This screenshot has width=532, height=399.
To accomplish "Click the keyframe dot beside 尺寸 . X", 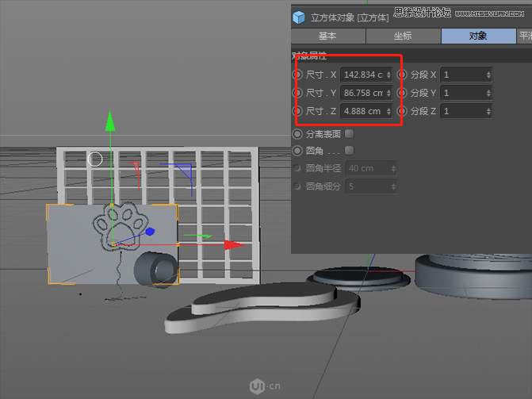I will click(x=297, y=75).
